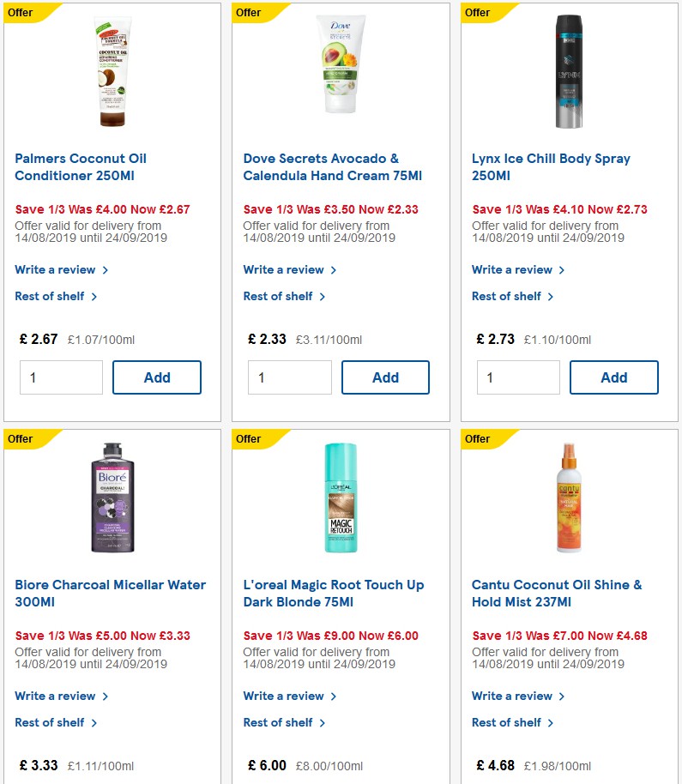Screen dimensions: 682x784
Task: Write a review for Biore Charcoal Micellar Water
Action: tap(56, 696)
